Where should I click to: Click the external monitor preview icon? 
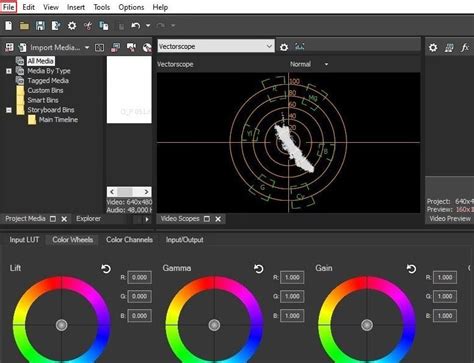449,48
